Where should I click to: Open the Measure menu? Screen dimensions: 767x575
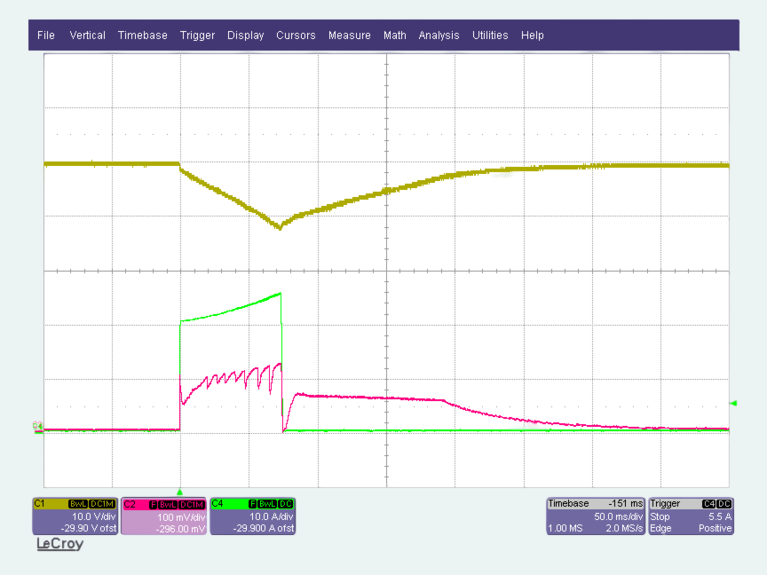tap(349, 35)
